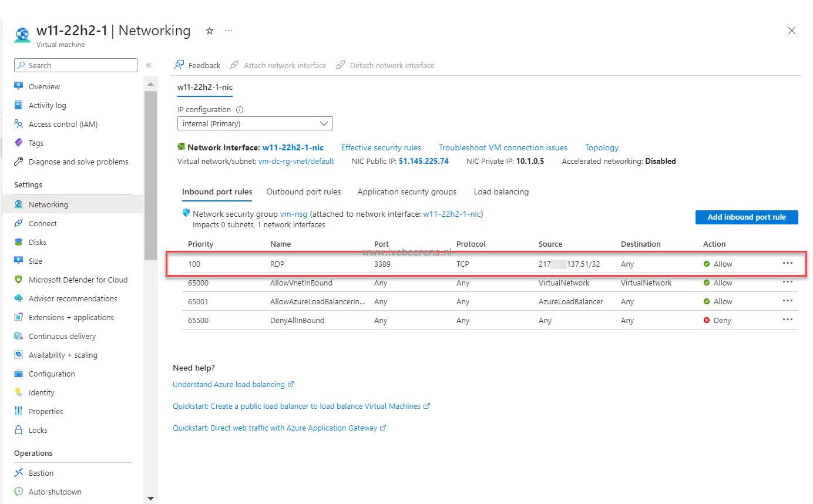This screenshot has height=504, width=813.
Task: Click the Properties icon in sidebar
Action: click(x=19, y=411)
